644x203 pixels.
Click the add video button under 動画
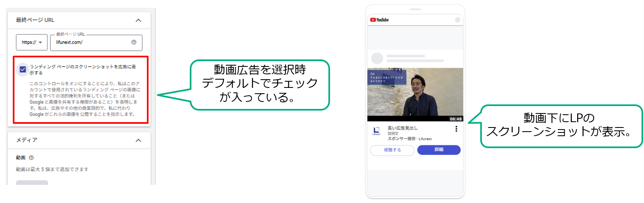[32, 183]
